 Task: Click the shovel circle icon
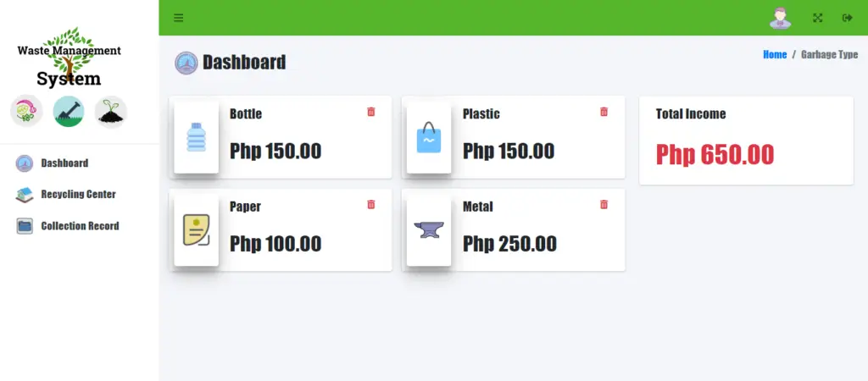coord(69,112)
